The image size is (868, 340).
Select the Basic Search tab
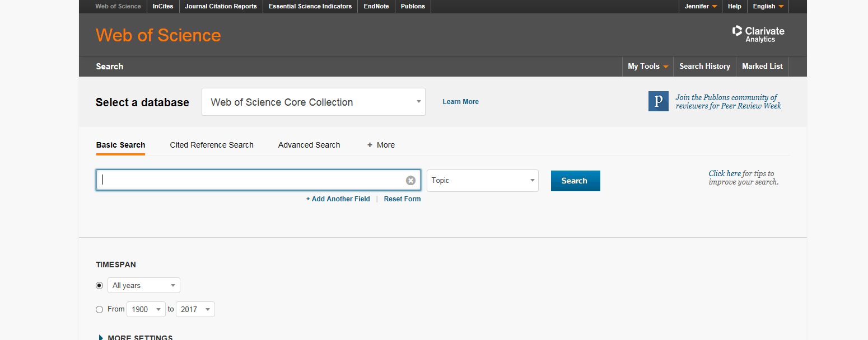tap(120, 145)
